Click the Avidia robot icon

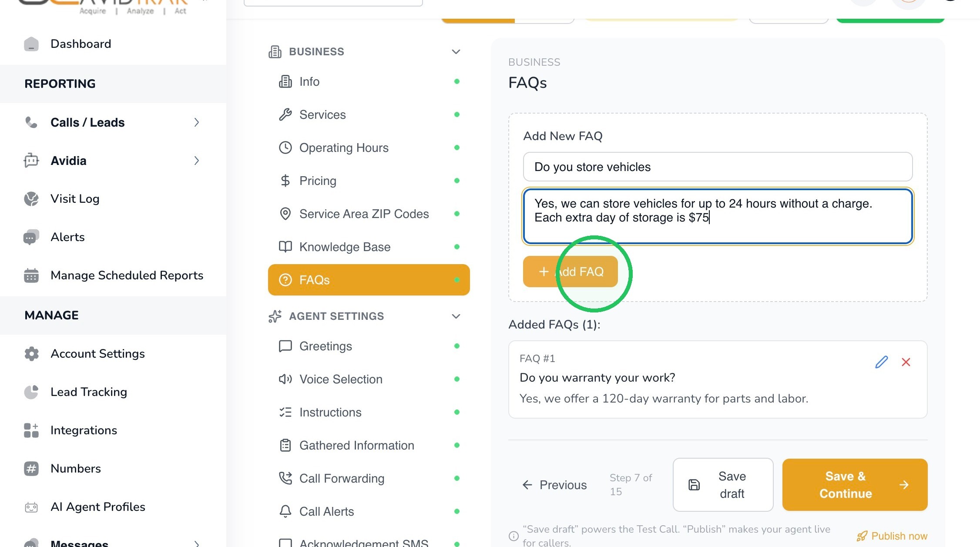click(x=31, y=161)
